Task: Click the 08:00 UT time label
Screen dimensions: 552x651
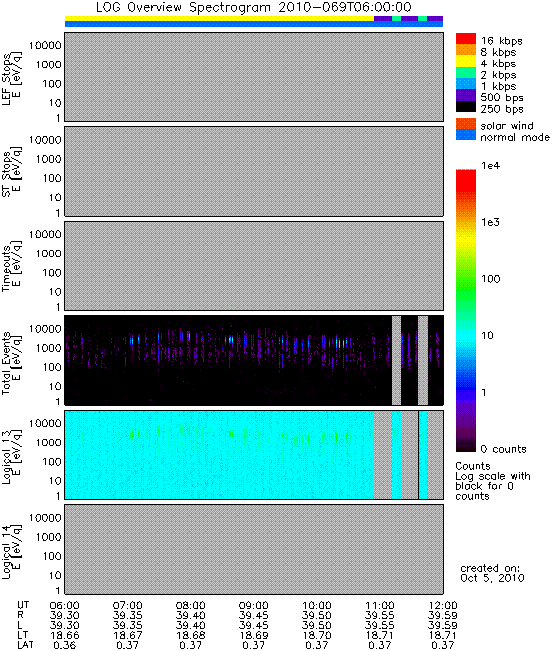Action: [x=191, y=606]
